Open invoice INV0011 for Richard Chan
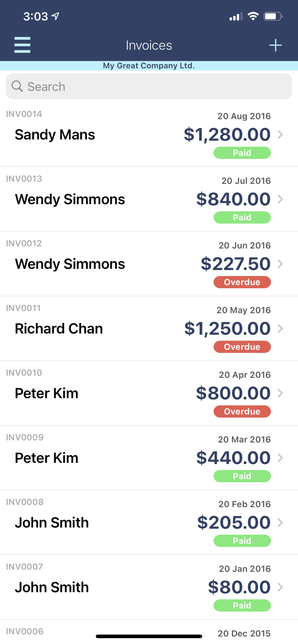Screen dimensions: 298x644 (129, 328)
